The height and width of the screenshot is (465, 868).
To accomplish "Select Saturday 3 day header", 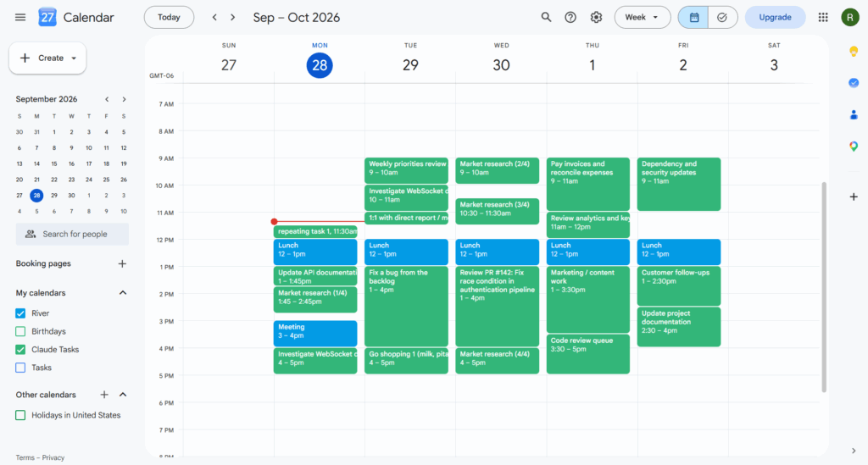I will pyautogui.click(x=774, y=65).
